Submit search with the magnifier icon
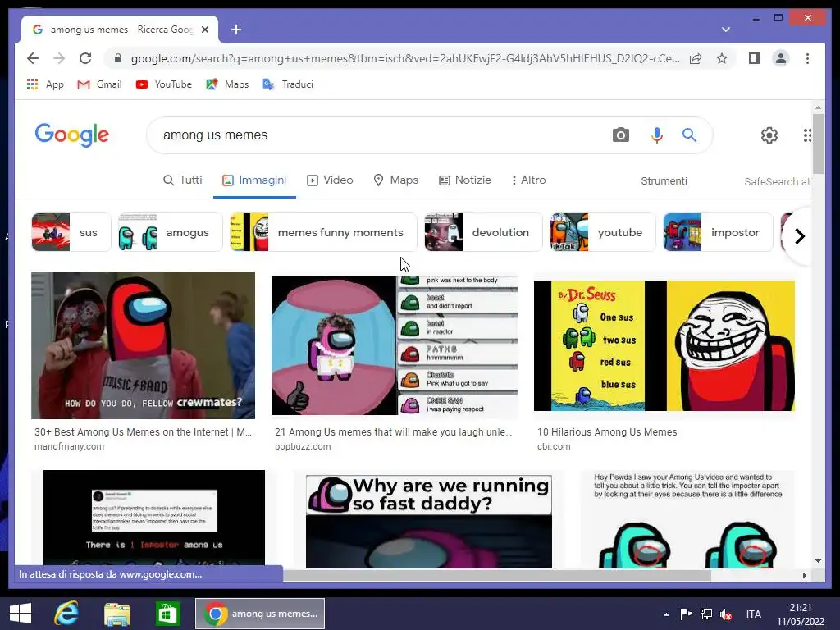Screen dimensions: 840x630 [x=689, y=135]
